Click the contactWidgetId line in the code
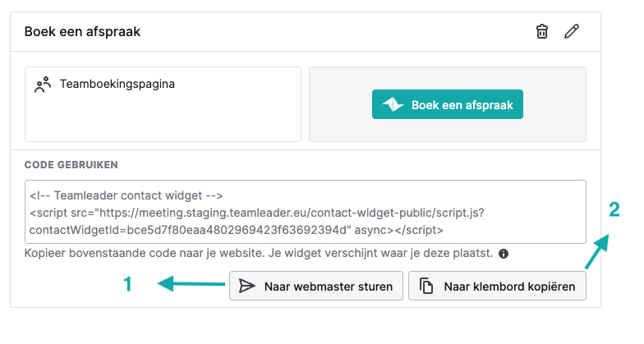This screenshot has width=644, height=344. tap(237, 230)
